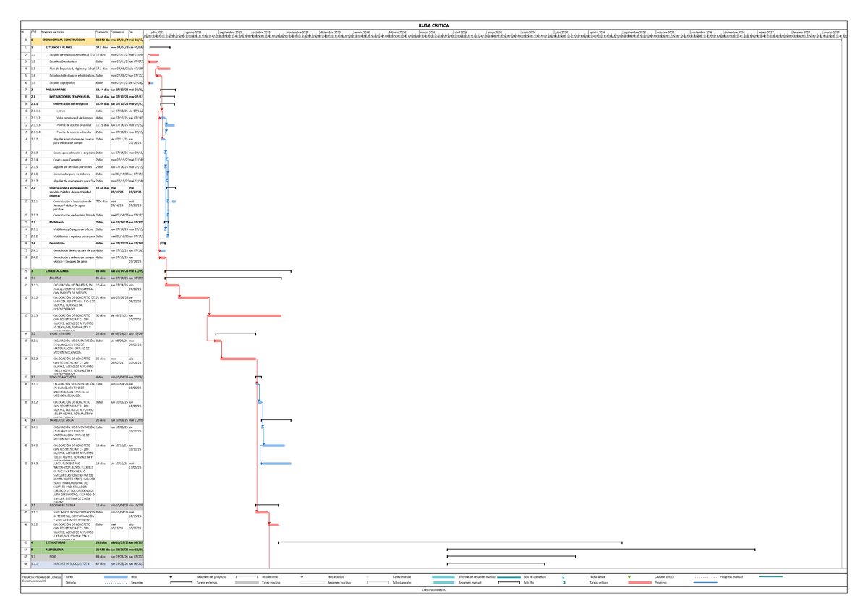868x614 pixels.
Task: Select the ALBAÑILERIA summary task row
Action: pos(65,550)
